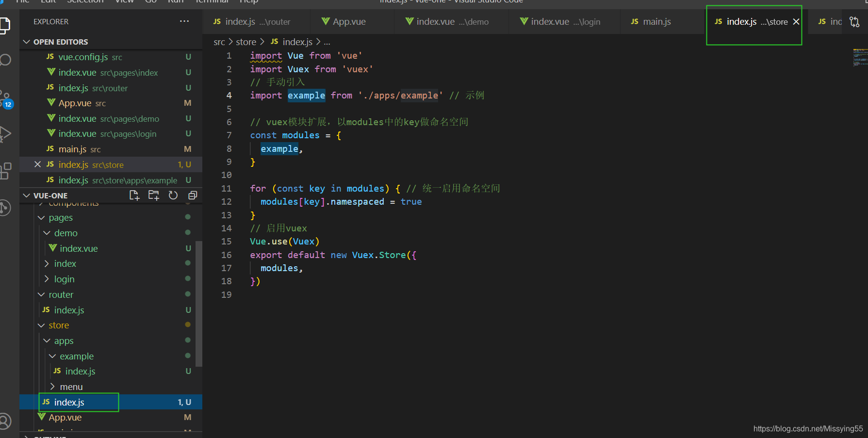Open index.vue src\pages\index editor entry
The height and width of the screenshot is (438, 868).
[111, 73]
